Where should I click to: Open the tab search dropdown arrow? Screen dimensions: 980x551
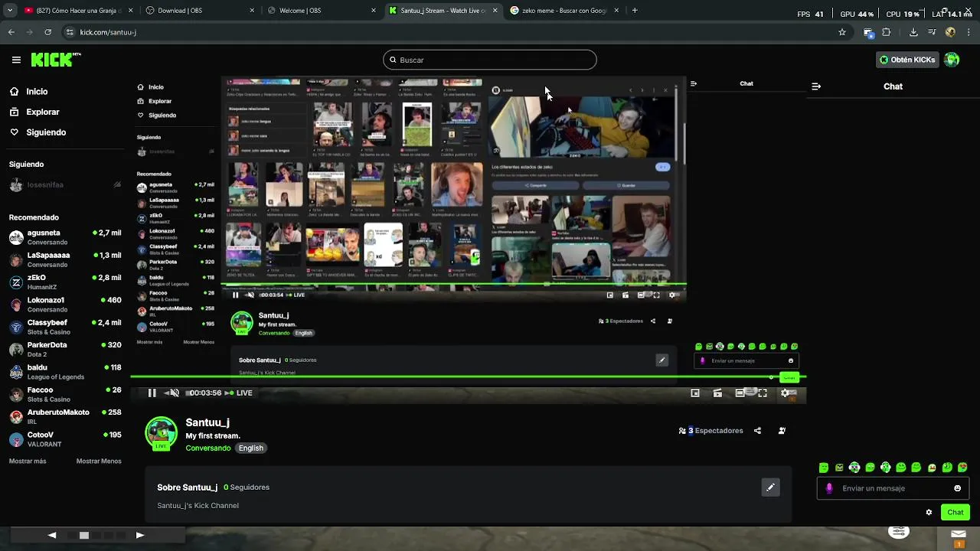[x=9, y=11]
